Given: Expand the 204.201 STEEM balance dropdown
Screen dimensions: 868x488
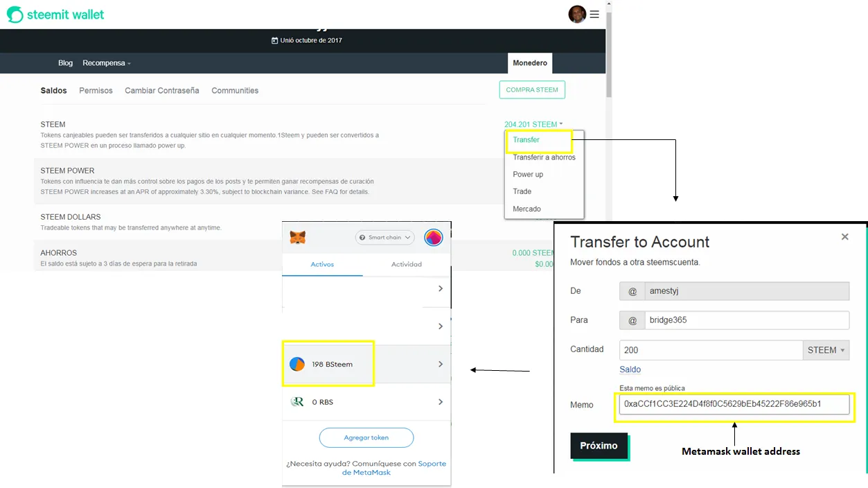Looking at the screenshot, I should pyautogui.click(x=533, y=124).
